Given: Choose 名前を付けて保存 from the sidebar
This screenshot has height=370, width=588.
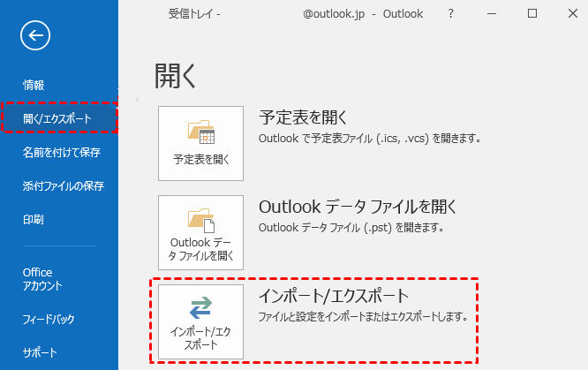Looking at the screenshot, I should point(61,152).
